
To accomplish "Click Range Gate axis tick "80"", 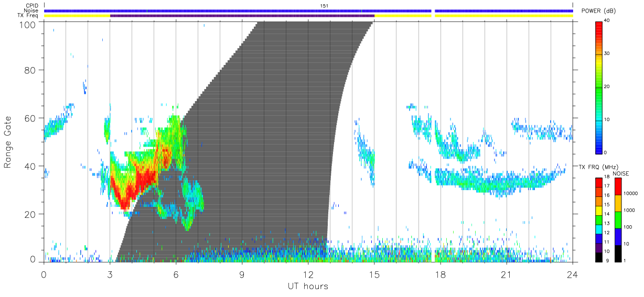I will 31,70.
